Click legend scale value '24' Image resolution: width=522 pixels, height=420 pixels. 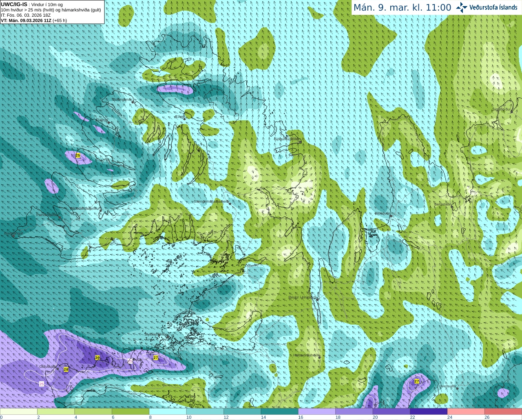[x=449, y=417]
